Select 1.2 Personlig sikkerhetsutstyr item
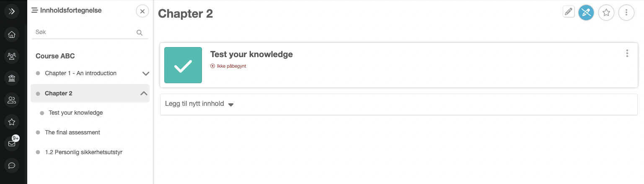 (83, 152)
